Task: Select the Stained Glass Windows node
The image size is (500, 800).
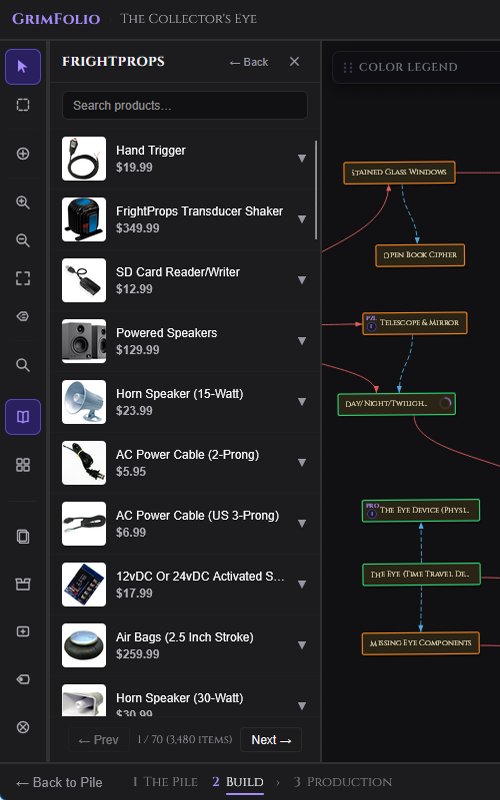Action: [399, 172]
